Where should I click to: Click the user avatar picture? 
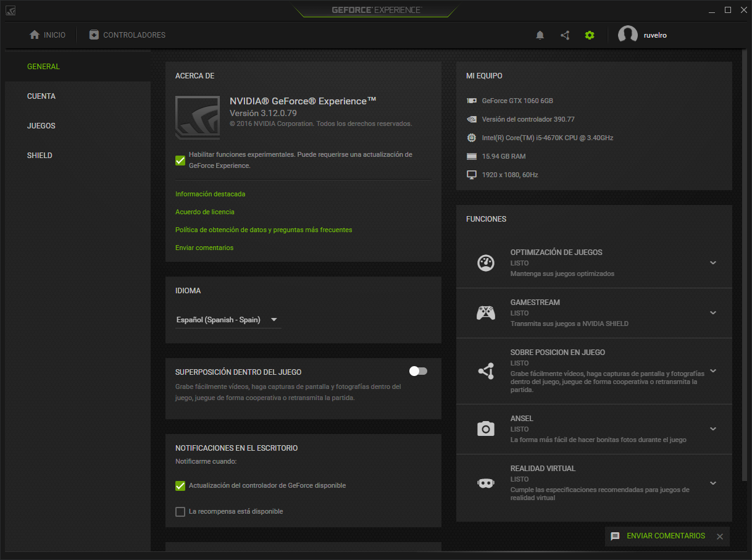(628, 35)
